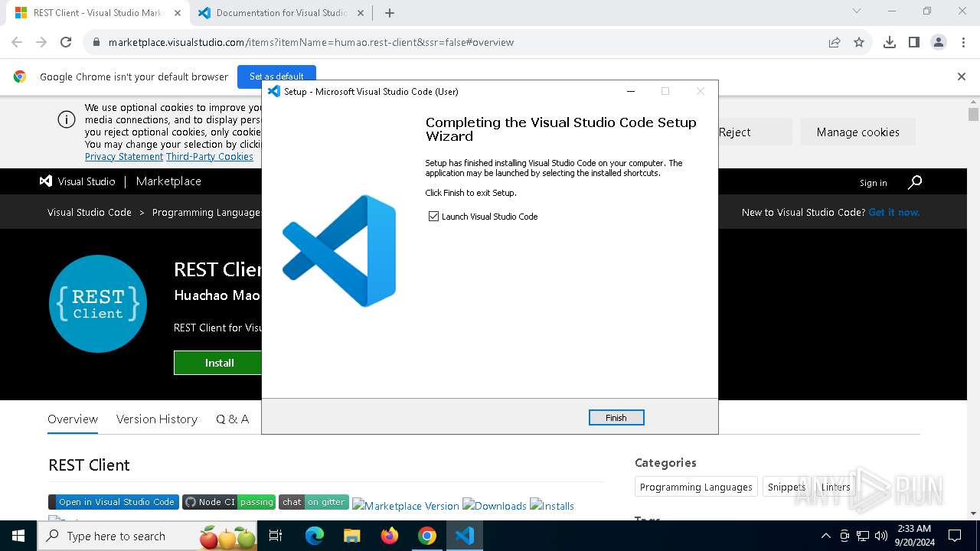The width and height of the screenshot is (980, 551).
Task: Click the REST Client extension logo
Action: (x=98, y=304)
